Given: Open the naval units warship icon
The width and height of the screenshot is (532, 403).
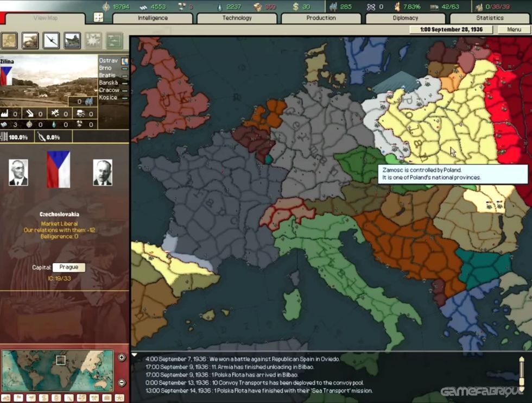Looking at the screenshot, I should click(x=72, y=41).
